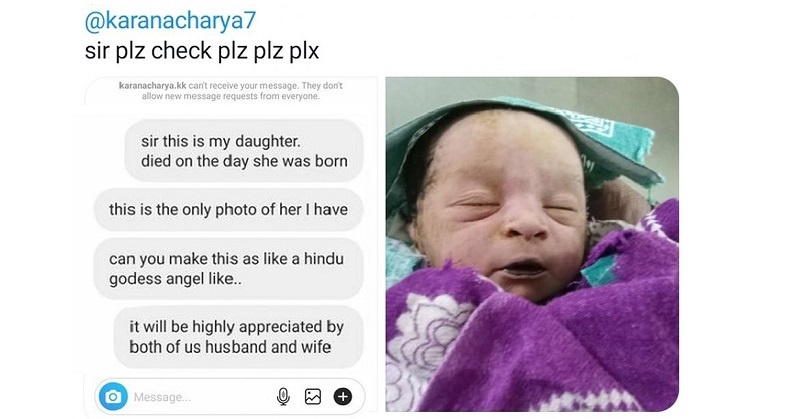Tap the "died on the day" text line
Viewport: 800px width, 419px height.
244,161
